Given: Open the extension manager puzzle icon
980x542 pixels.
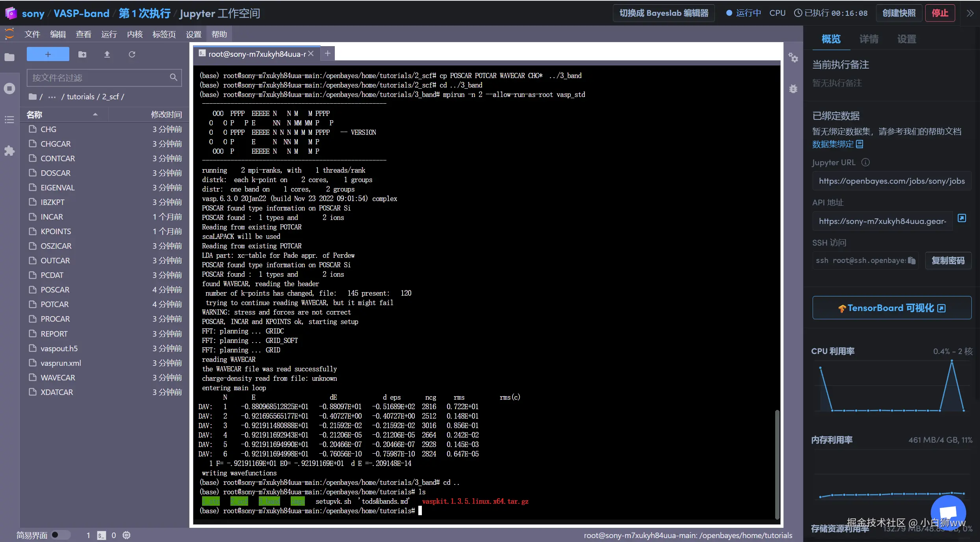Looking at the screenshot, I should coord(9,151).
